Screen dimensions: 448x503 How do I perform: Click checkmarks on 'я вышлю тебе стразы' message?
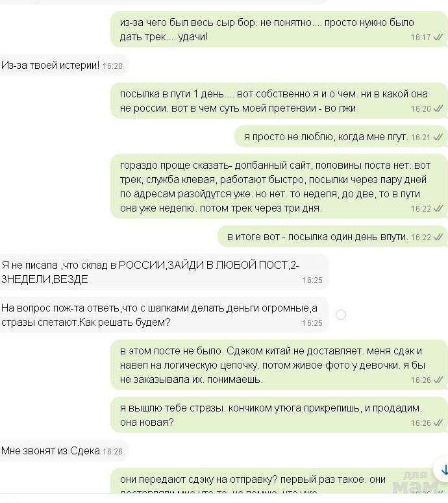(438, 423)
